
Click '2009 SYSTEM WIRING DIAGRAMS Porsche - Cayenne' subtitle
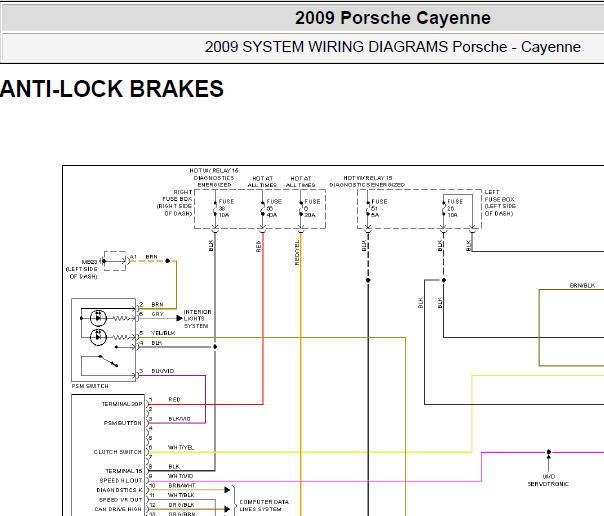click(393, 47)
